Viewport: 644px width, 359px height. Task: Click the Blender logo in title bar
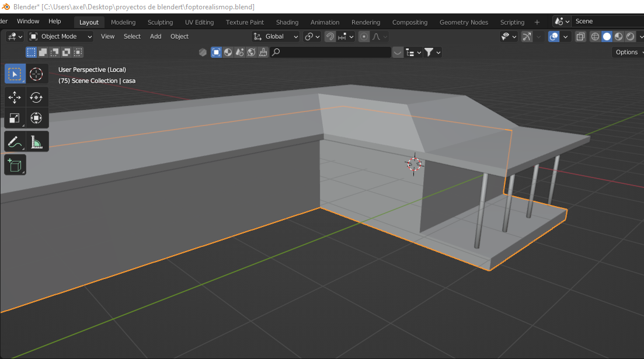click(6, 6)
